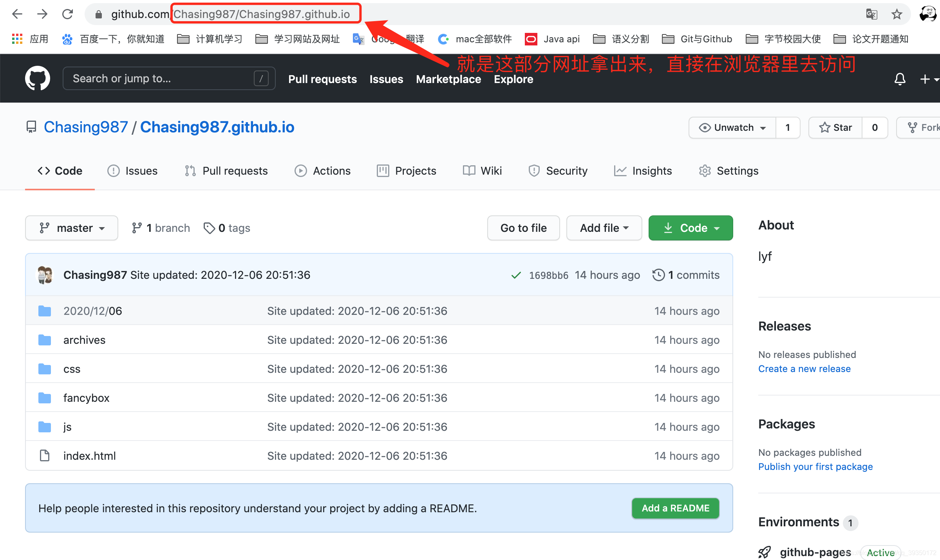Screen dimensions: 940x560
Task: Open the index.html file
Action: pyautogui.click(x=90, y=456)
